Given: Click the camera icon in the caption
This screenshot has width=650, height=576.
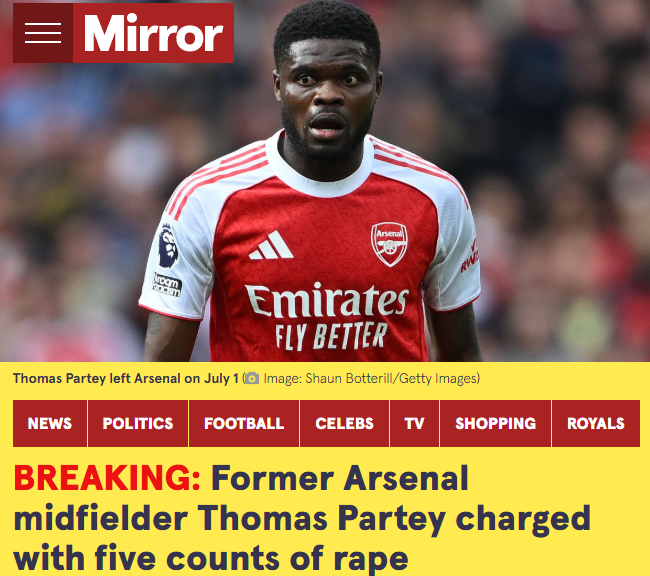Looking at the screenshot, I should [251, 378].
